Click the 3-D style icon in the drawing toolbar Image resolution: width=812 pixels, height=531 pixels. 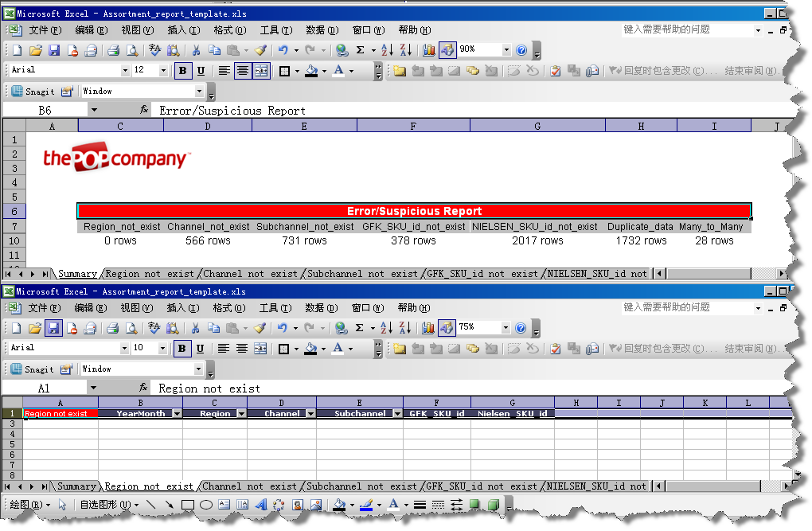(493, 505)
